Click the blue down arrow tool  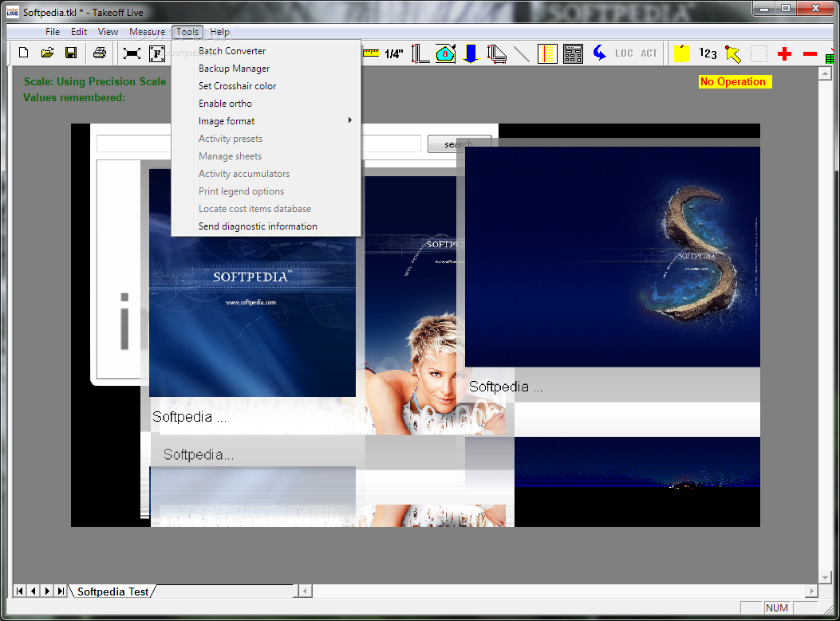coord(471,53)
